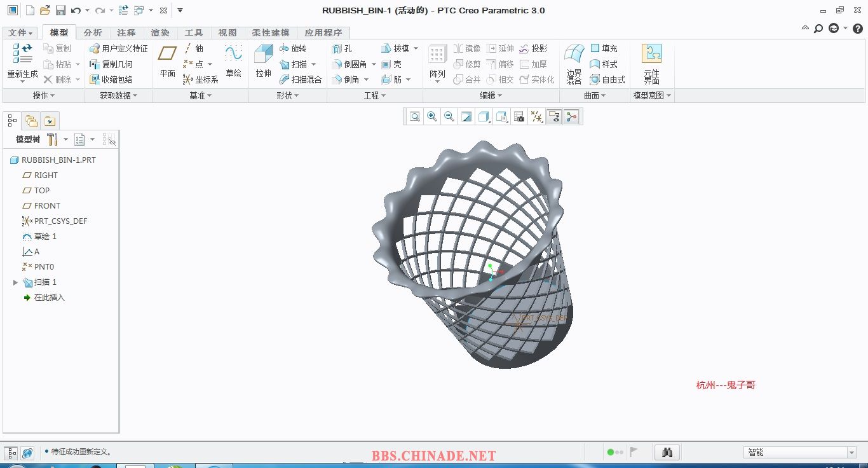This screenshot has height=468, width=868.
Task: Select 草绘 1 in model tree
Action: tap(39, 237)
